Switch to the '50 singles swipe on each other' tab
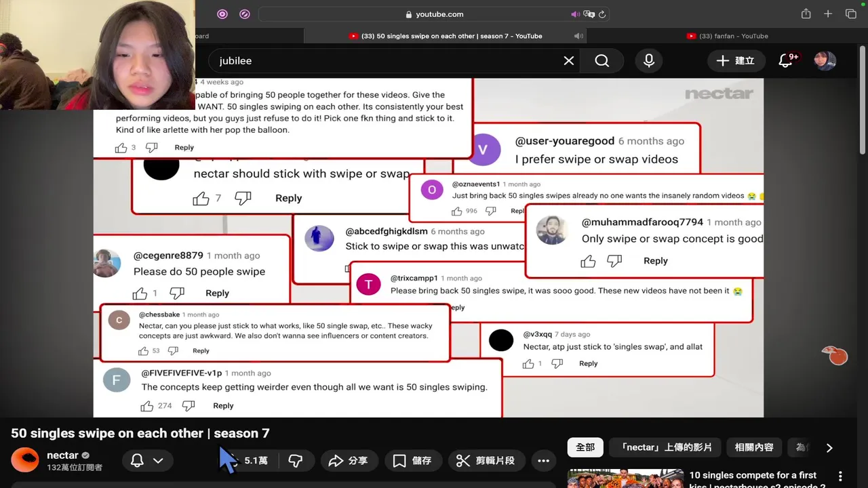Image resolution: width=868 pixels, height=488 pixels. pyautogui.click(x=446, y=36)
